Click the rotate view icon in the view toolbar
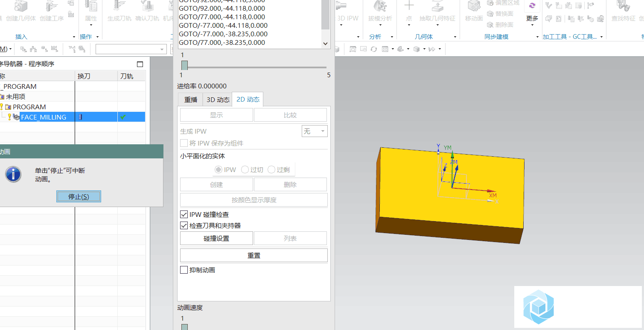 [374, 49]
